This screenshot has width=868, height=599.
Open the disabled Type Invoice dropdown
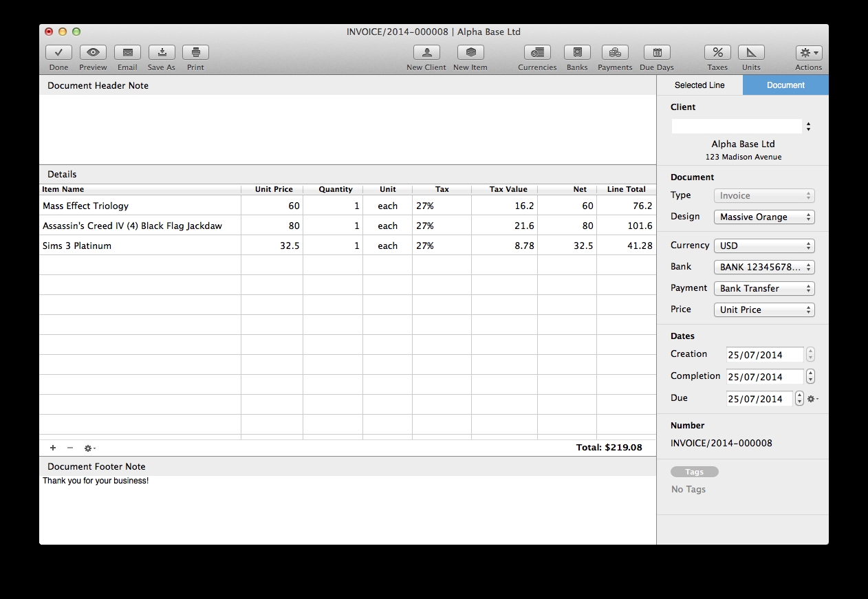[x=763, y=195]
